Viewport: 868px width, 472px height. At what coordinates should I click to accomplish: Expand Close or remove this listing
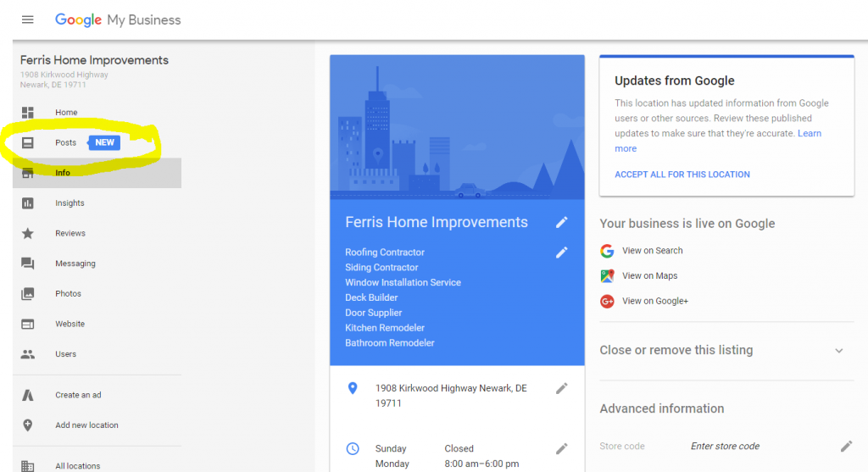(x=838, y=350)
